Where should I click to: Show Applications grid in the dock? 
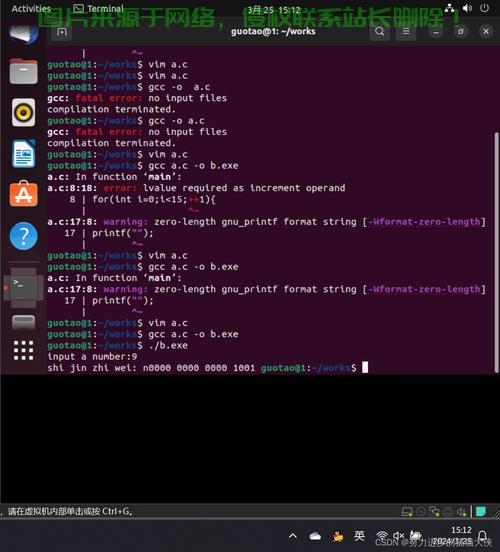click(24, 350)
